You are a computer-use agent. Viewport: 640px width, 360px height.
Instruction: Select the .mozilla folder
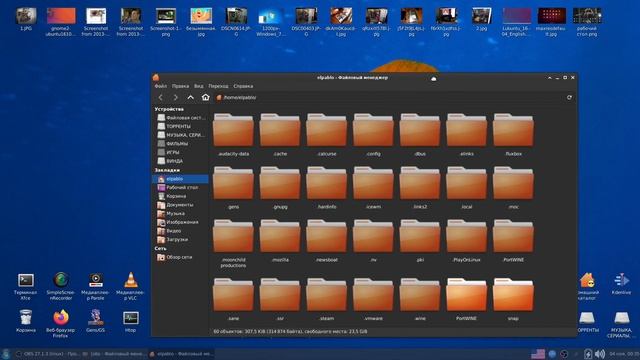point(280,241)
